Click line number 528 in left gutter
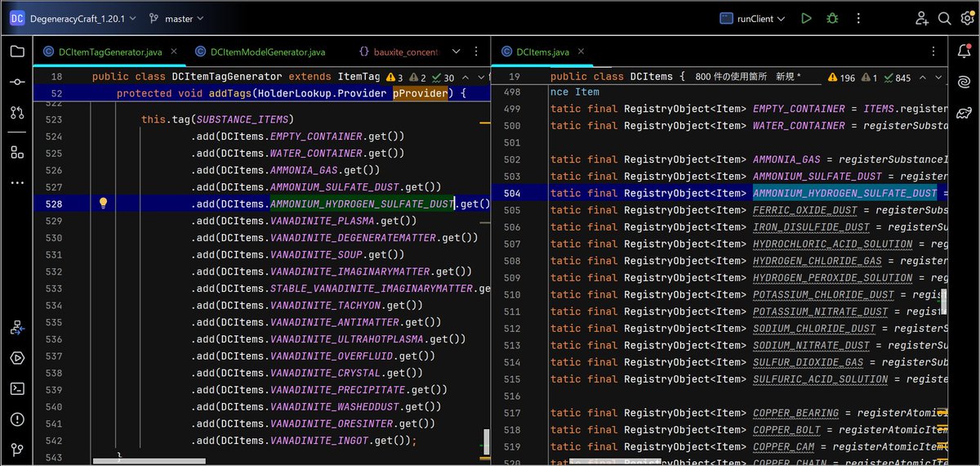 click(53, 204)
